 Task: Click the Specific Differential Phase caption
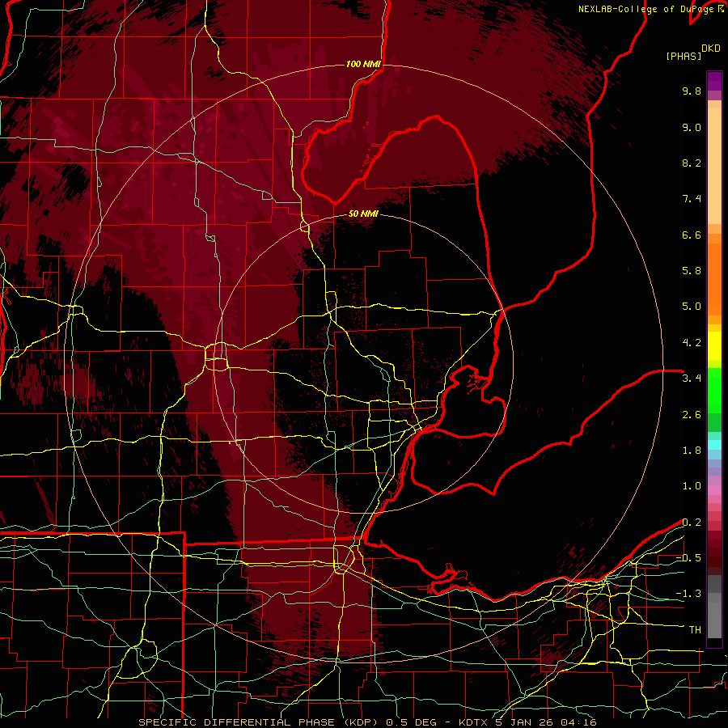tap(367, 722)
